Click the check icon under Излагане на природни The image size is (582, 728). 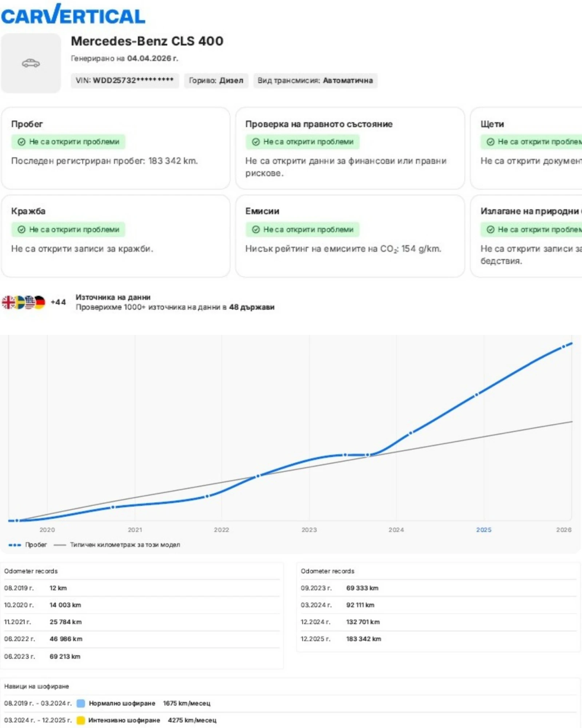490,229
